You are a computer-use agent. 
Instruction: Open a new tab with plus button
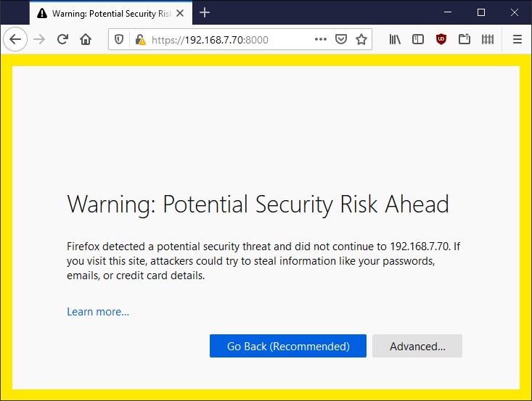tap(205, 13)
